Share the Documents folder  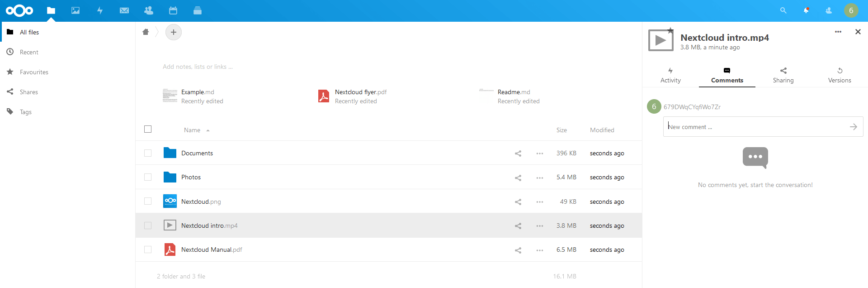click(518, 154)
